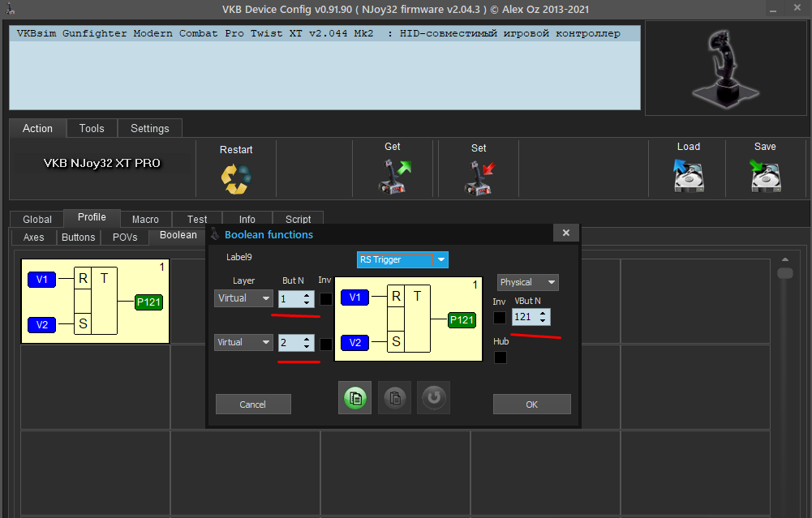Open the RS Trigger function dropdown
Screen dimensions: 812x518
402,259
